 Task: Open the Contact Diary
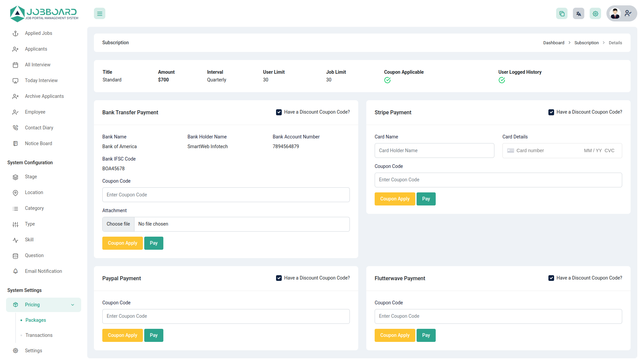[x=15, y=128]
